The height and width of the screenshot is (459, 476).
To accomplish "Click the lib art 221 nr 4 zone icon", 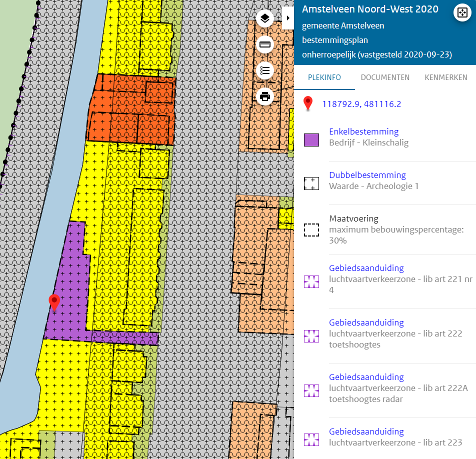I will tap(311, 281).
